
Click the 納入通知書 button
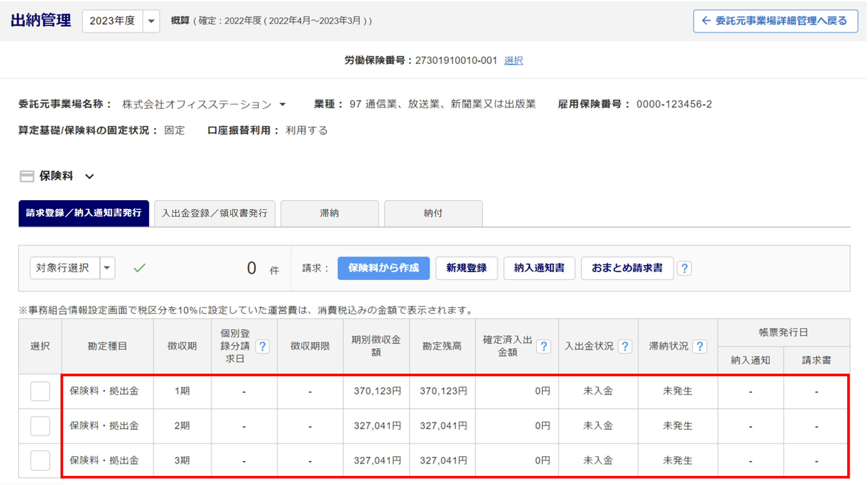pyautogui.click(x=539, y=268)
